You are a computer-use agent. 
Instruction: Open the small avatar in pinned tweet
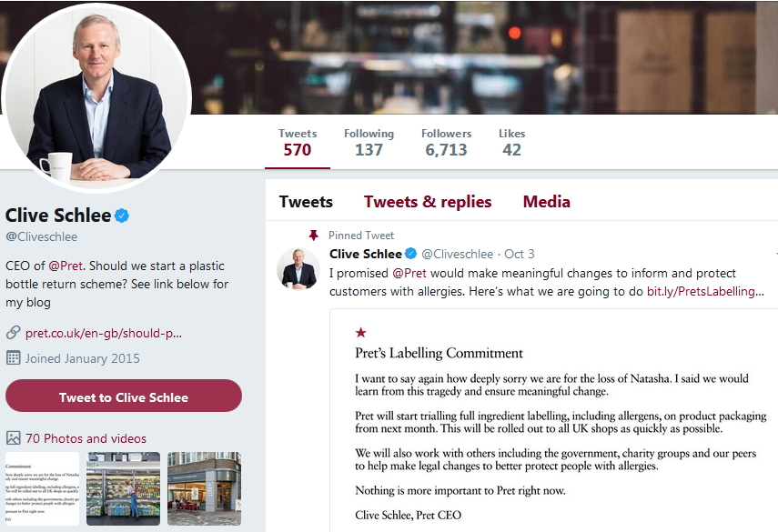(x=297, y=268)
